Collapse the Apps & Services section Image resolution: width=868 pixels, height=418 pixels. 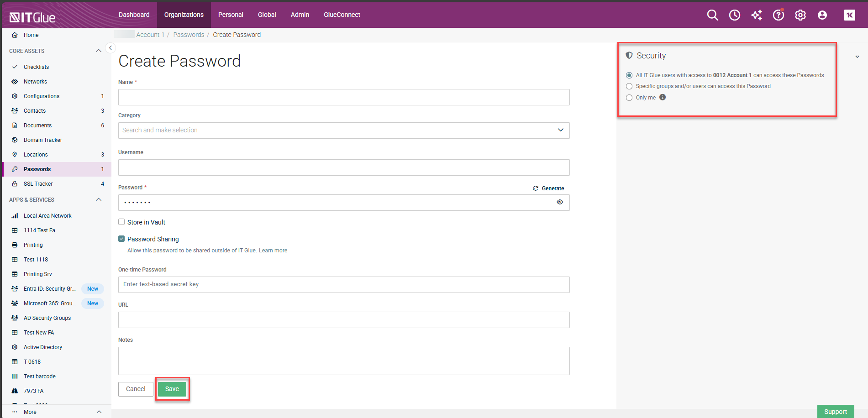coord(99,199)
